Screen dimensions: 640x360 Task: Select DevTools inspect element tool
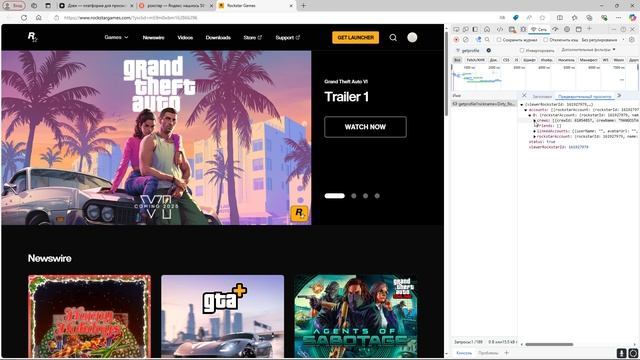[x=456, y=29]
